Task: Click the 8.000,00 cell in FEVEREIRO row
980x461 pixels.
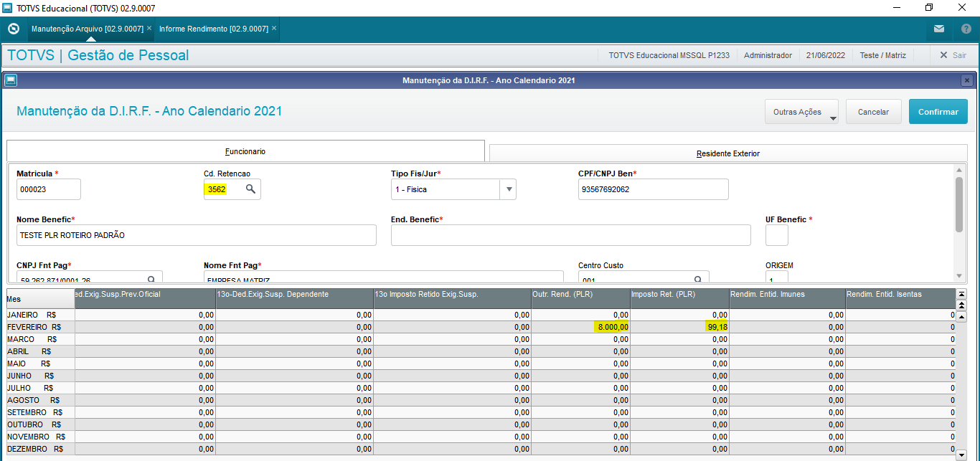Action: (x=580, y=327)
